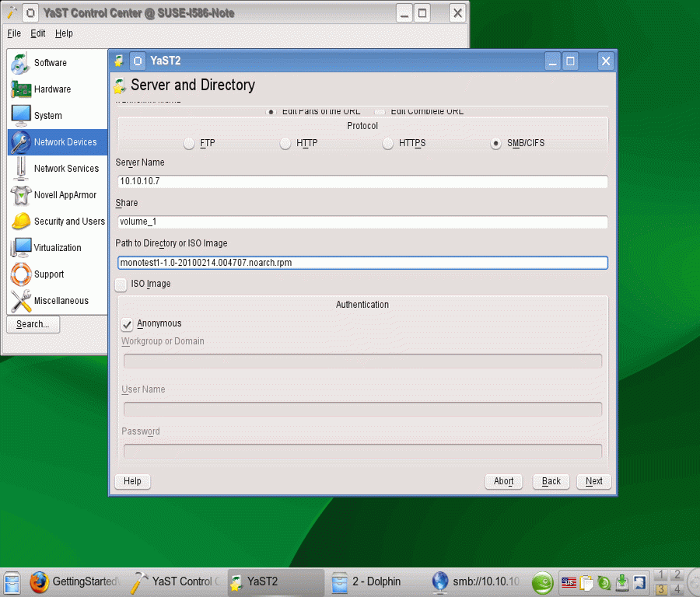Viewport: 700px width, 597px height.
Task: Select the Network Devices wrench icon
Action: tap(20, 142)
